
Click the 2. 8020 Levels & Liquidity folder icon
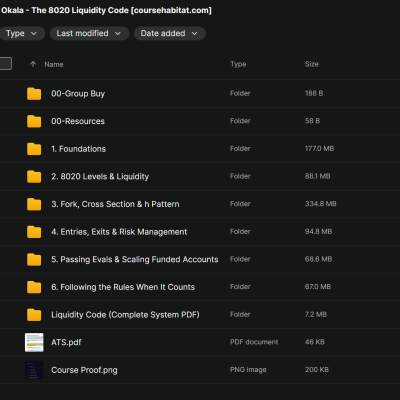pos(34,177)
